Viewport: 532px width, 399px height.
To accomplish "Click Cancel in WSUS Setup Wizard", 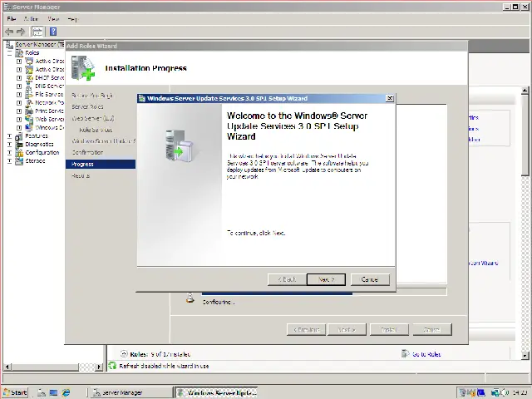I will pos(370,279).
